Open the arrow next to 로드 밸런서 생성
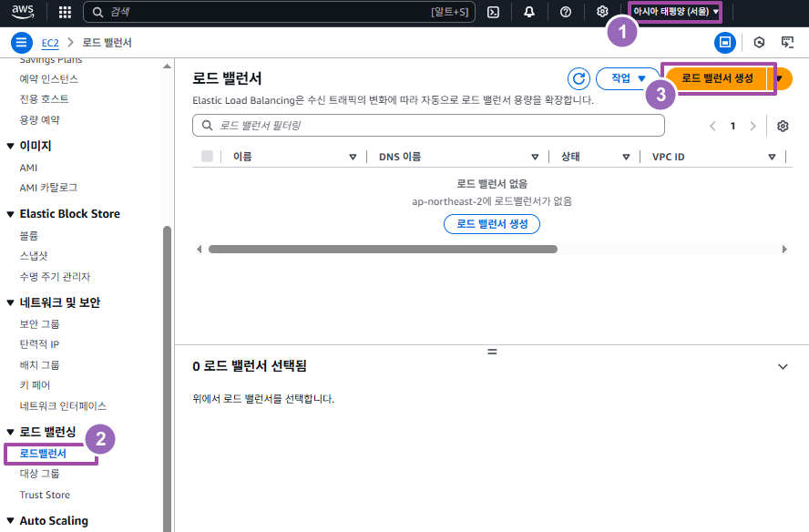The height and width of the screenshot is (532, 809). [780, 78]
